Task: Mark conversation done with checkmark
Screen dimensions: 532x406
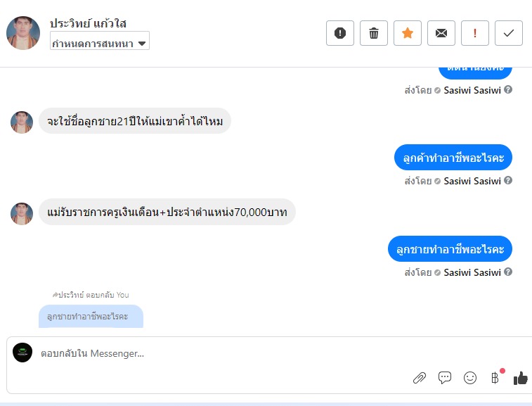Action: click(x=509, y=33)
